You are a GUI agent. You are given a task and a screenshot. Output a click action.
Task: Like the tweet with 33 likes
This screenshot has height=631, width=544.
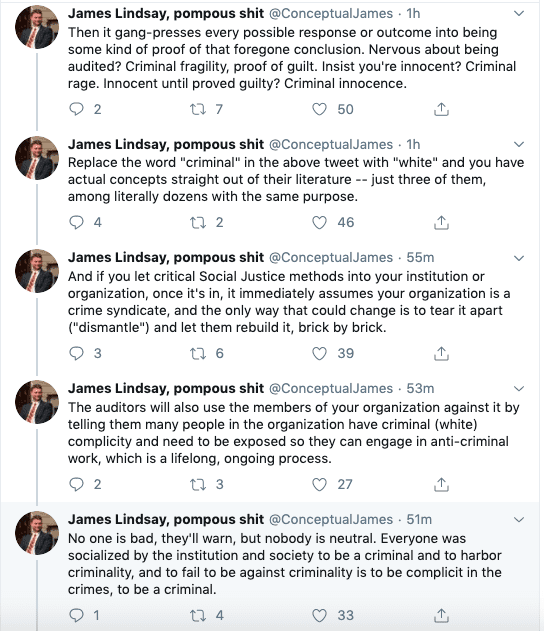click(319, 615)
